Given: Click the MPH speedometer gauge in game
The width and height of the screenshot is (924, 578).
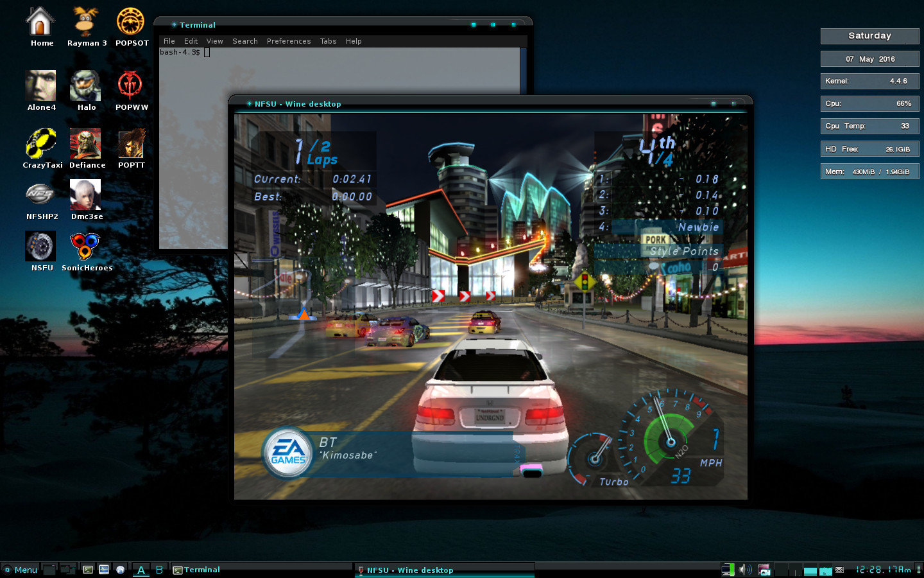Looking at the screenshot, I should [x=671, y=439].
